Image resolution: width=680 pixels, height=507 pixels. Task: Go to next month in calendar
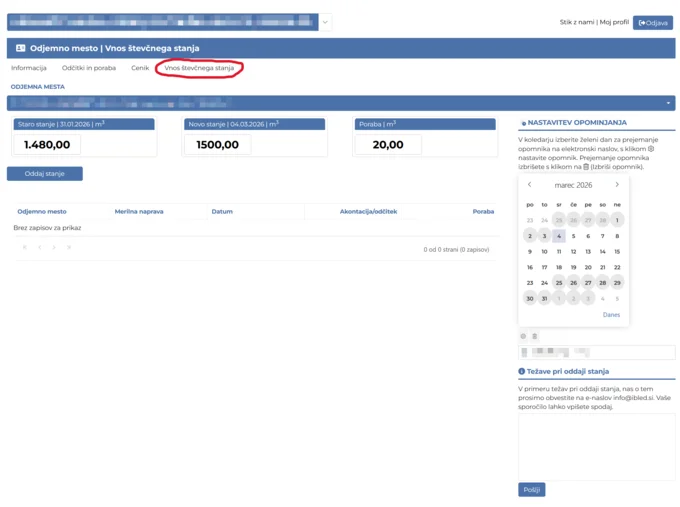click(617, 185)
